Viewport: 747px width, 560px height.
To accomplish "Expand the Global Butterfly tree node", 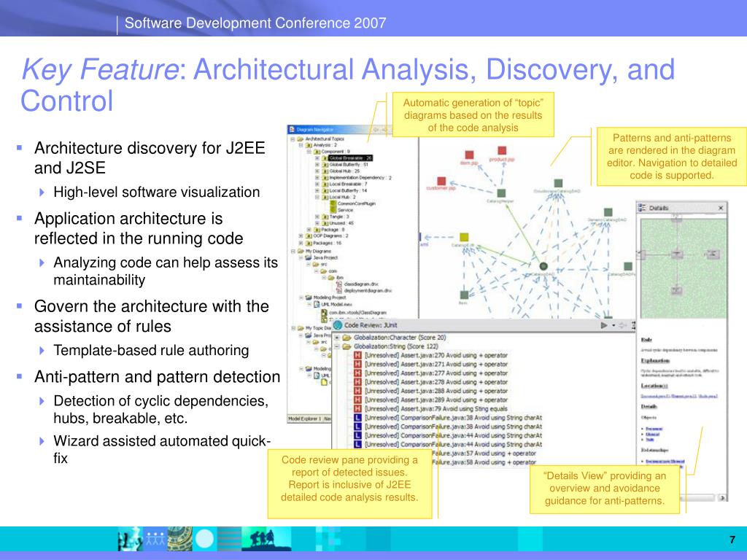I will (x=317, y=164).
